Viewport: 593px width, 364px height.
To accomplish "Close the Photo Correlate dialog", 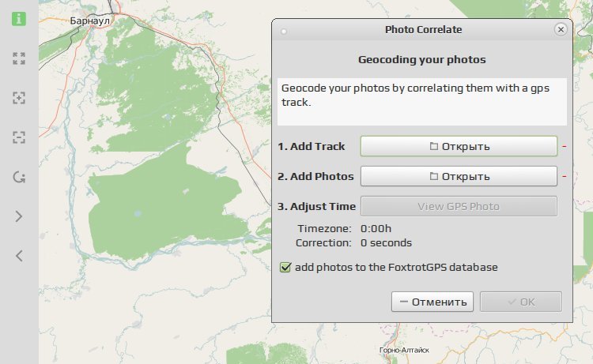I will (x=561, y=29).
